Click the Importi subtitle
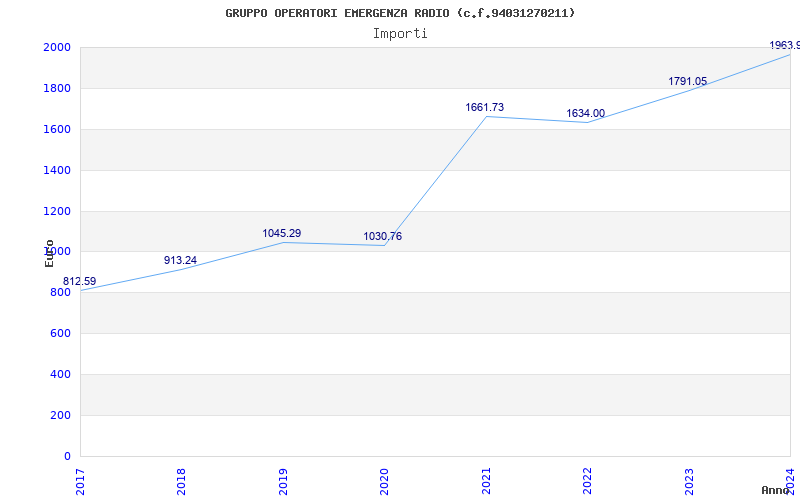The image size is (800, 500). (400, 34)
